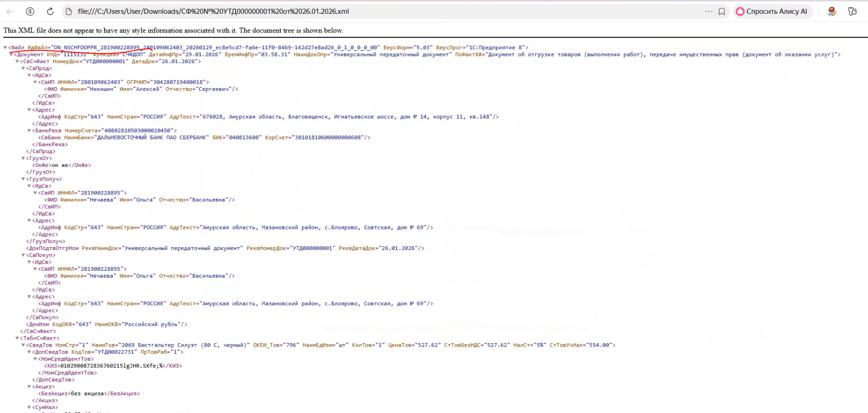Click the file page icon in address bar
The width and height of the screenshot is (868, 413).
[69, 11]
